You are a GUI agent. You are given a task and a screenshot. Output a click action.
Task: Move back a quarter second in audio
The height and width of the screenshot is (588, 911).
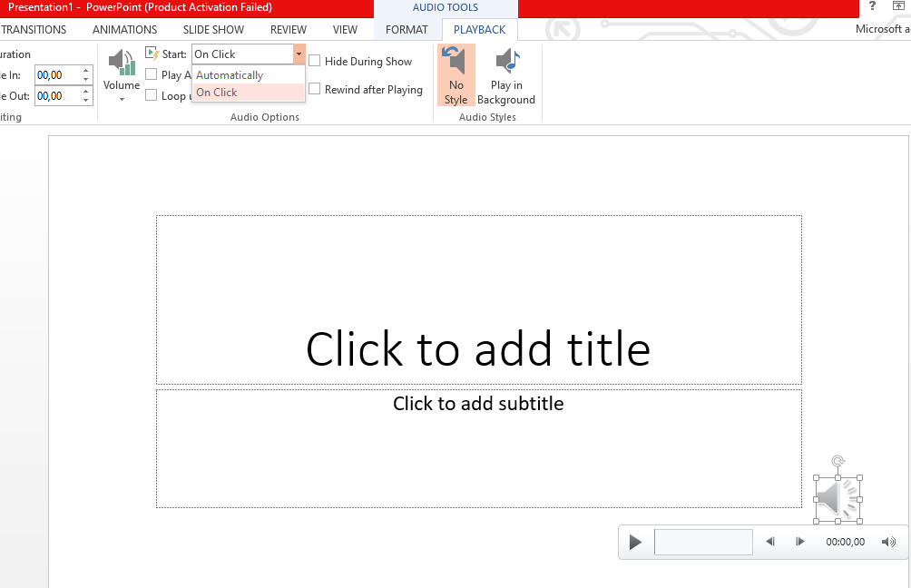pos(769,542)
